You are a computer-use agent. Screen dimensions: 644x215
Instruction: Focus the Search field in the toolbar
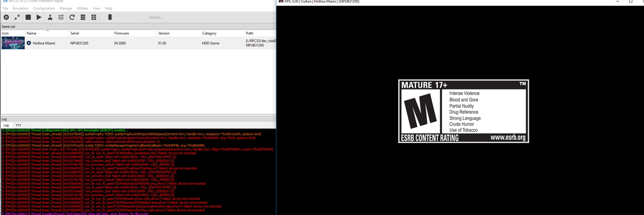coord(210,17)
